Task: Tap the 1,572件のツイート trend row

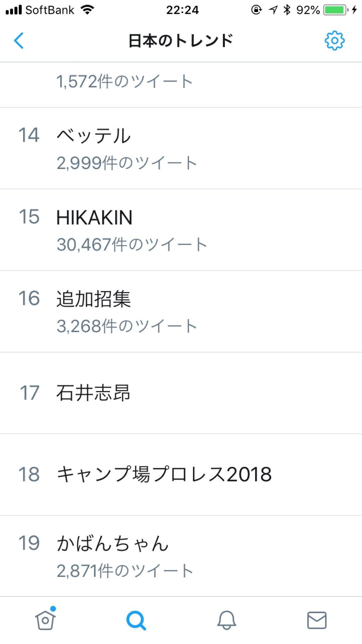Action: (x=181, y=85)
